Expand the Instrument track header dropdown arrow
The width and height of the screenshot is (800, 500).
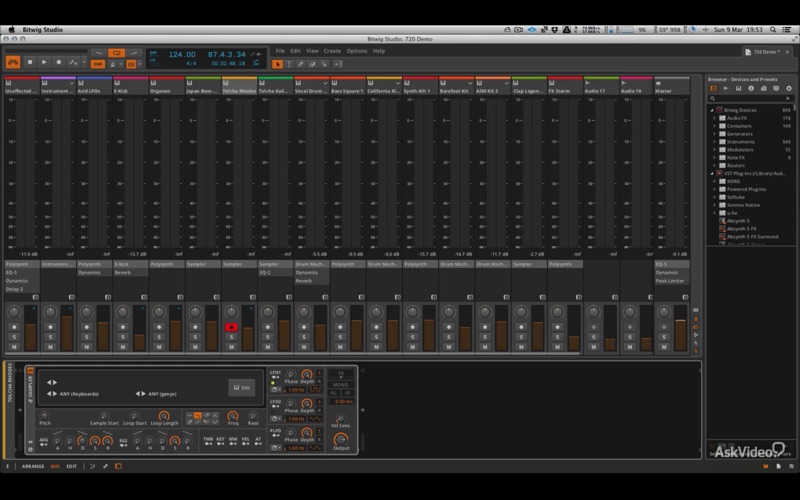pyautogui.click(x=71, y=83)
